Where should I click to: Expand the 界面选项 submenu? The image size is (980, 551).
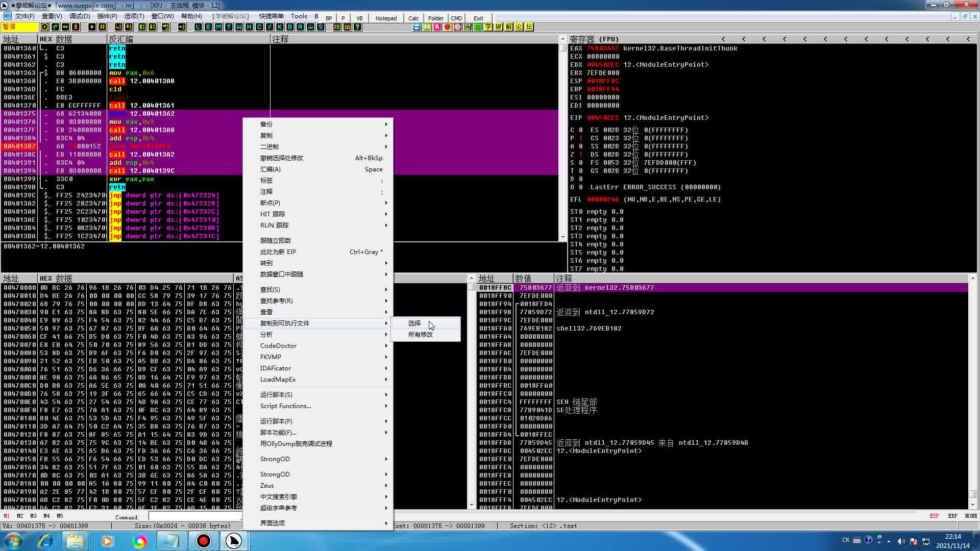tap(318, 523)
